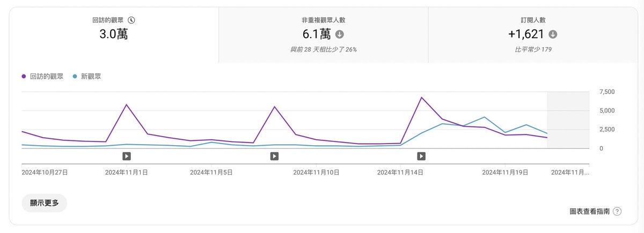644x233 pixels.
Task: Click the question mark help icon
Action: pyautogui.click(x=617, y=212)
